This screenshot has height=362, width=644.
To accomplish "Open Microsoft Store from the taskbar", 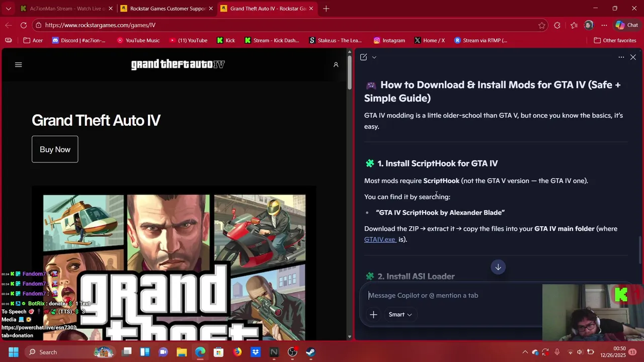I will [218, 352].
